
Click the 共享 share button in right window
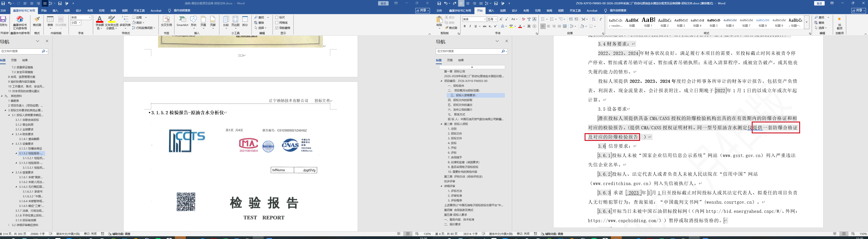pyautogui.click(x=858, y=11)
